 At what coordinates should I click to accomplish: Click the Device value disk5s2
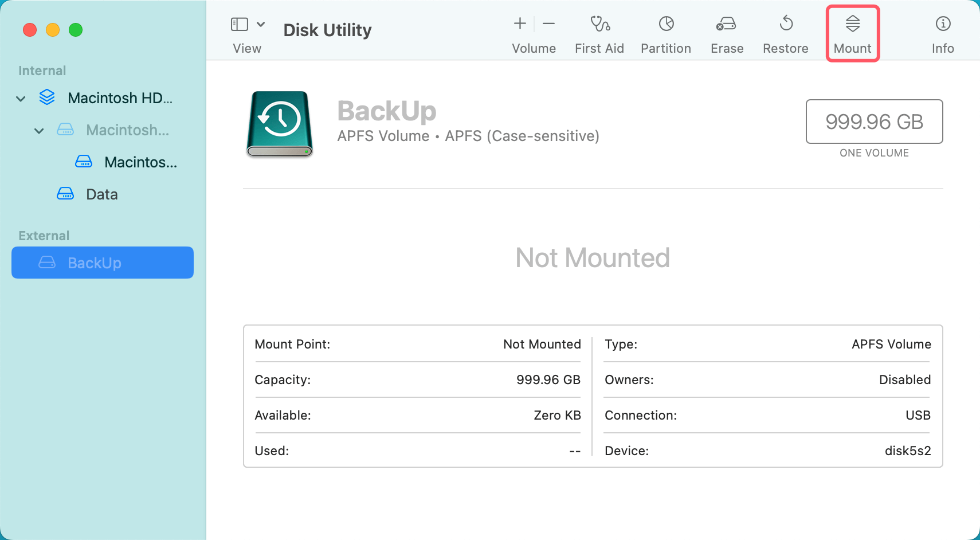tap(907, 451)
